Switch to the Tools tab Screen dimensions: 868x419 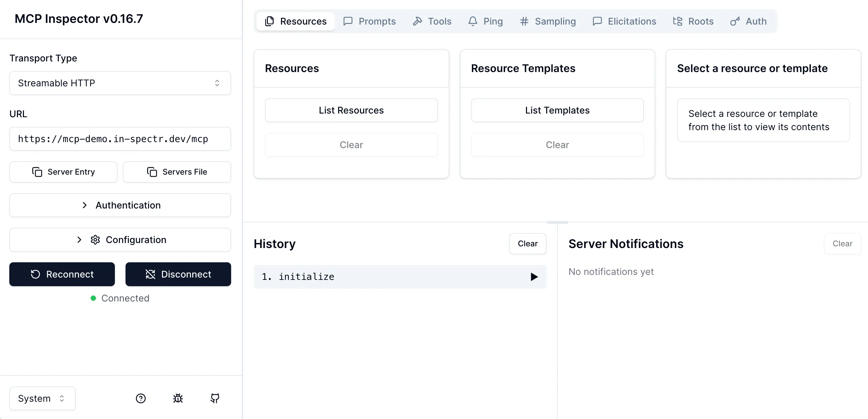coord(432,21)
